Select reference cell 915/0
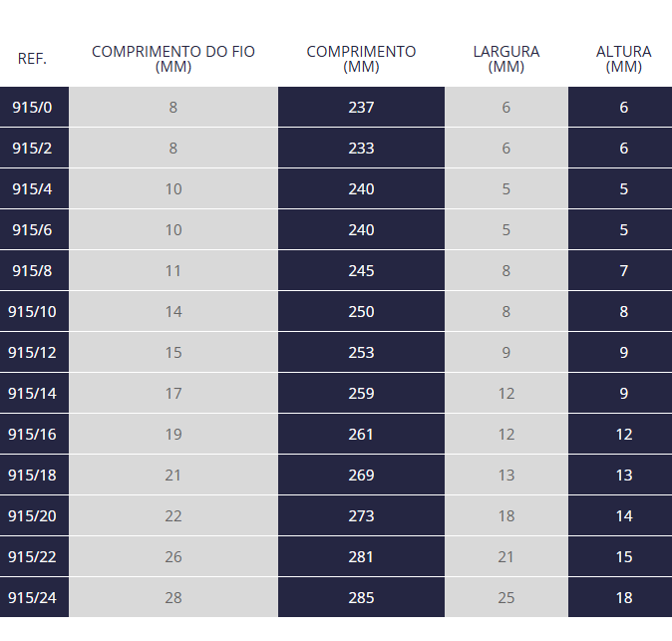Viewport: 672px width, 641px height. point(34,107)
